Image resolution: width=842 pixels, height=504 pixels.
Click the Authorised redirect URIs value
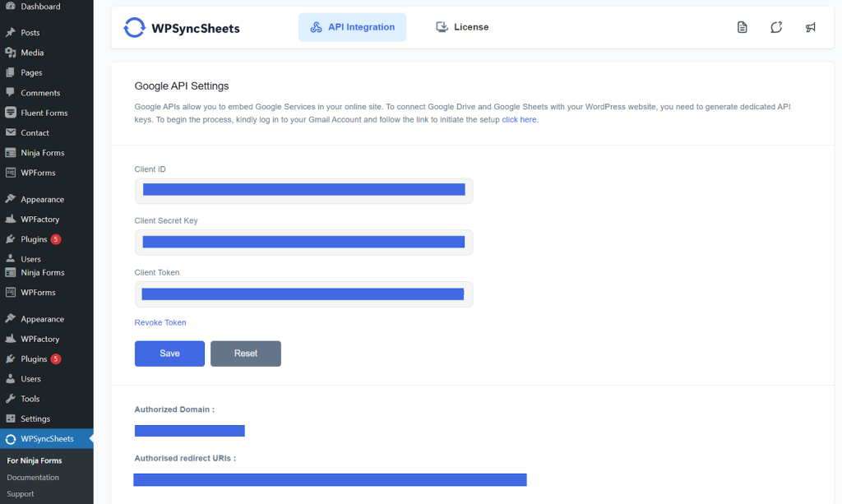pos(330,479)
